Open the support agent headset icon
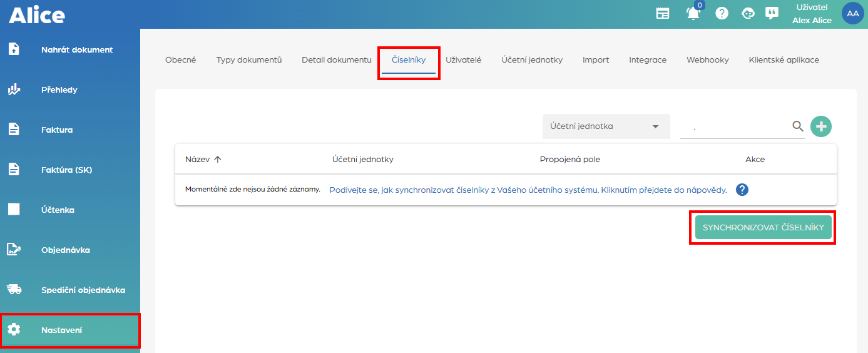The height and width of the screenshot is (353, 868). [x=748, y=13]
